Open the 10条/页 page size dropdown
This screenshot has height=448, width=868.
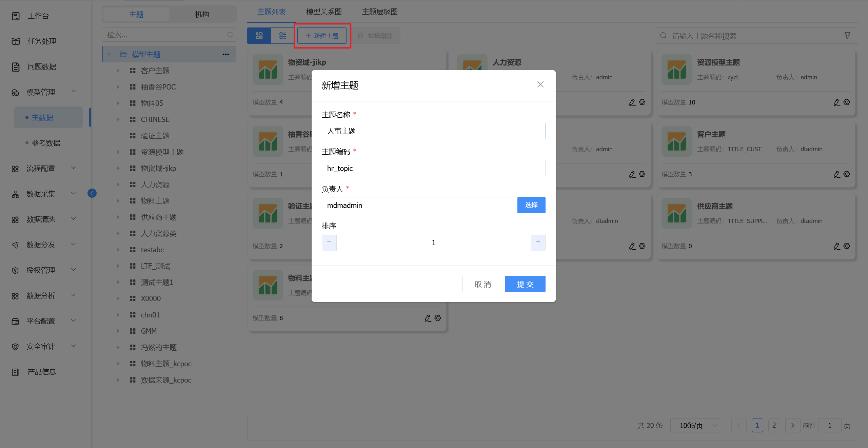click(x=695, y=425)
